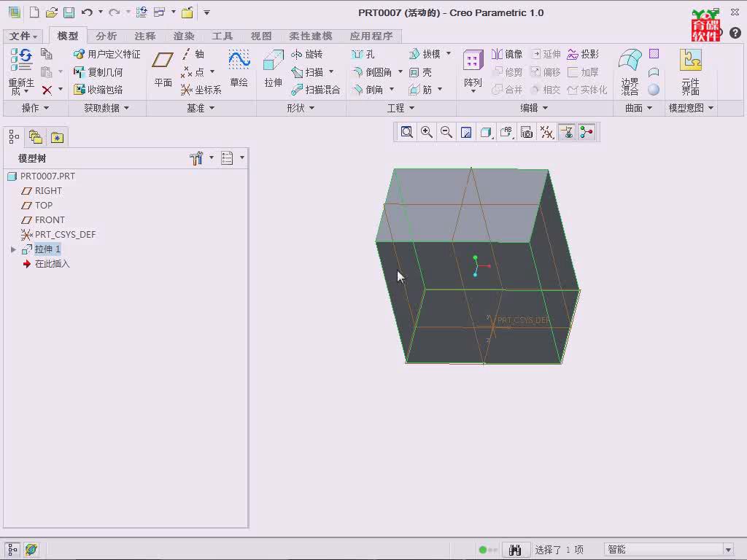
Task: Toggle the spin center display icon
Action: pyautogui.click(x=587, y=132)
